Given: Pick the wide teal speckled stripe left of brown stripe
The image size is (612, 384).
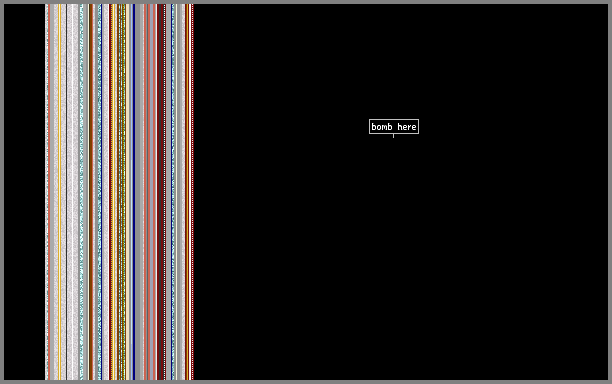Looking at the screenshot, I should point(81,191).
